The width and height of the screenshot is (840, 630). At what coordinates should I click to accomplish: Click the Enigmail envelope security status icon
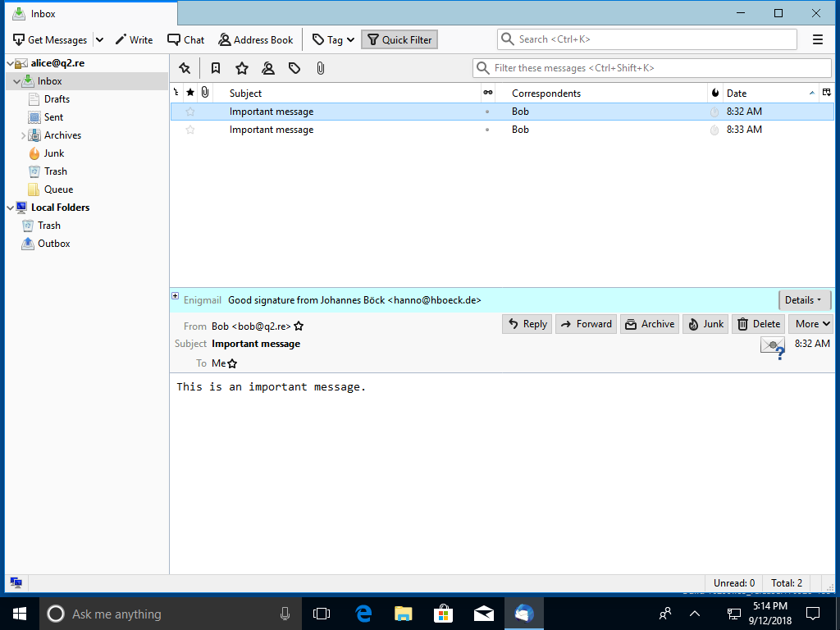(x=772, y=348)
